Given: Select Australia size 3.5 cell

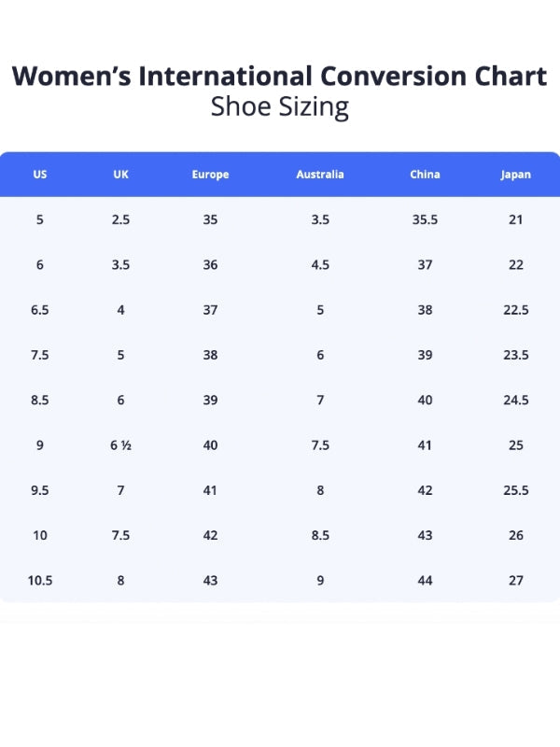Looking at the screenshot, I should pyautogui.click(x=320, y=220).
